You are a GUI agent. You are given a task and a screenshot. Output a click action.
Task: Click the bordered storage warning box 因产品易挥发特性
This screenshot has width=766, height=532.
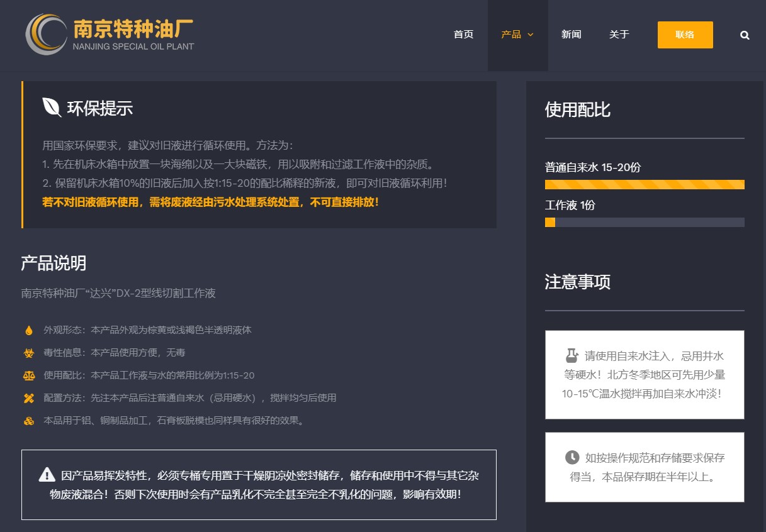pyautogui.click(x=259, y=485)
